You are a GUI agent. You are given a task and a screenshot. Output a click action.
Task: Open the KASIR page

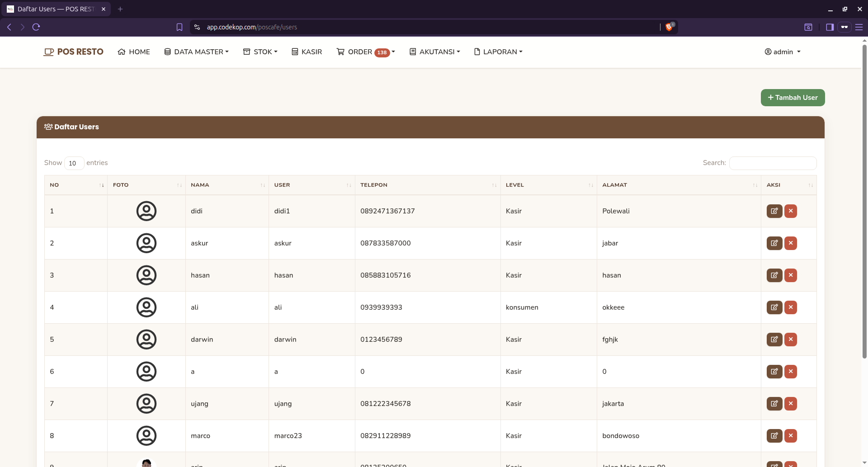point(307,52)
